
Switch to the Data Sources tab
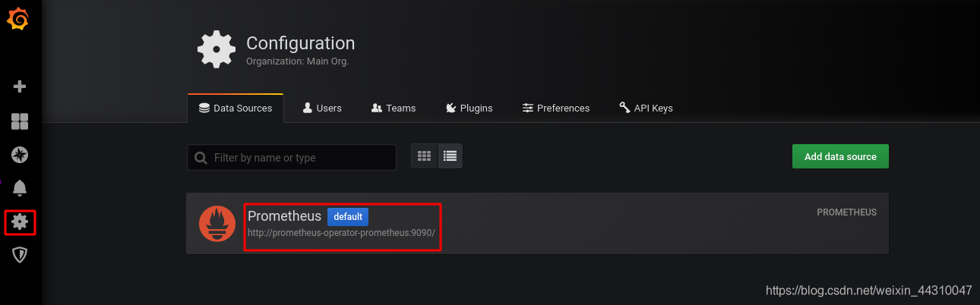coord(236,108)
